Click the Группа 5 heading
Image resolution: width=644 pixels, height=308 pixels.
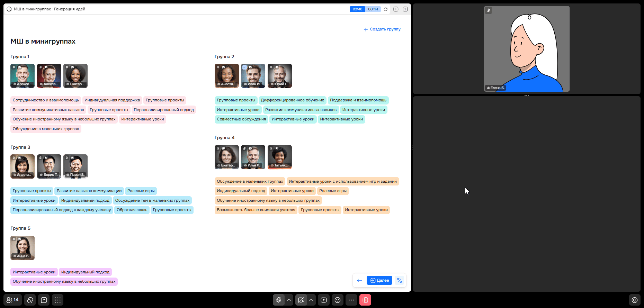point(20,228)
